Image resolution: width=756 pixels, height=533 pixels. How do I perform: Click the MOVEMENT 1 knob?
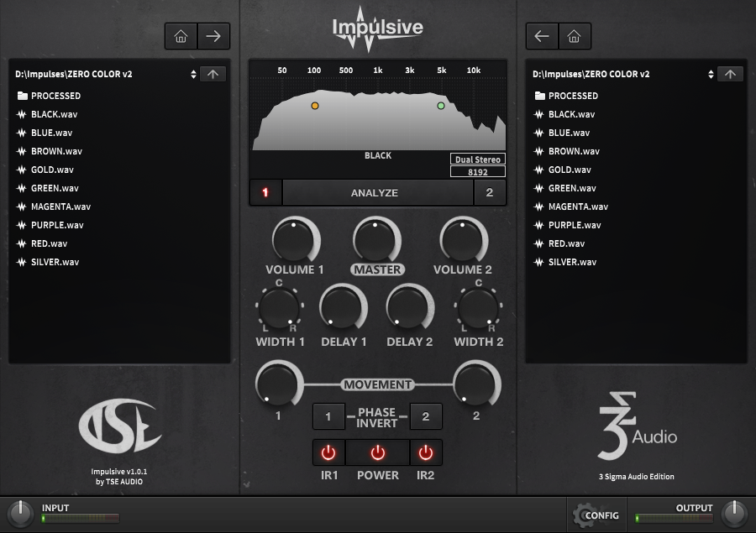coord(278,384)
